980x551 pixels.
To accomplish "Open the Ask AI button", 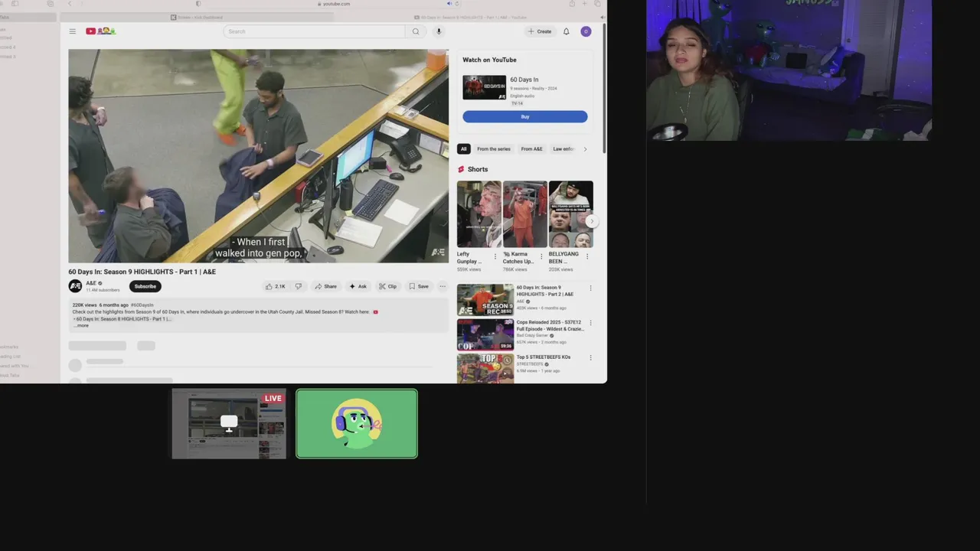I will point(358,286).
